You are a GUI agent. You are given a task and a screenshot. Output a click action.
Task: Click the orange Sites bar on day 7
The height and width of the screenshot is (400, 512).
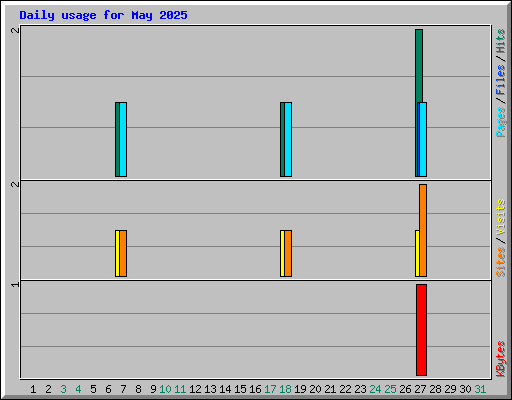[x=123, y=253]
